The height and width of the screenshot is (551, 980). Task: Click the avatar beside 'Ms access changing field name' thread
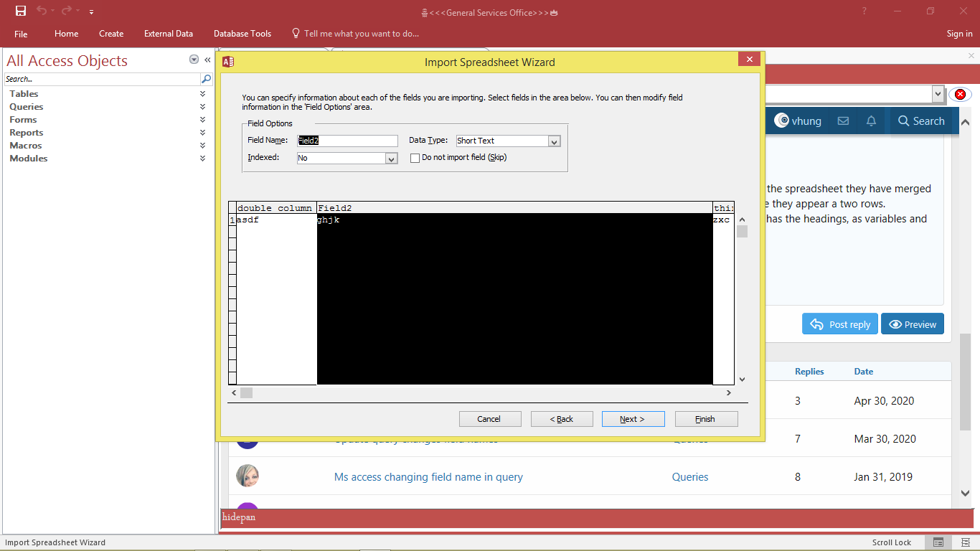pos(248,476)
